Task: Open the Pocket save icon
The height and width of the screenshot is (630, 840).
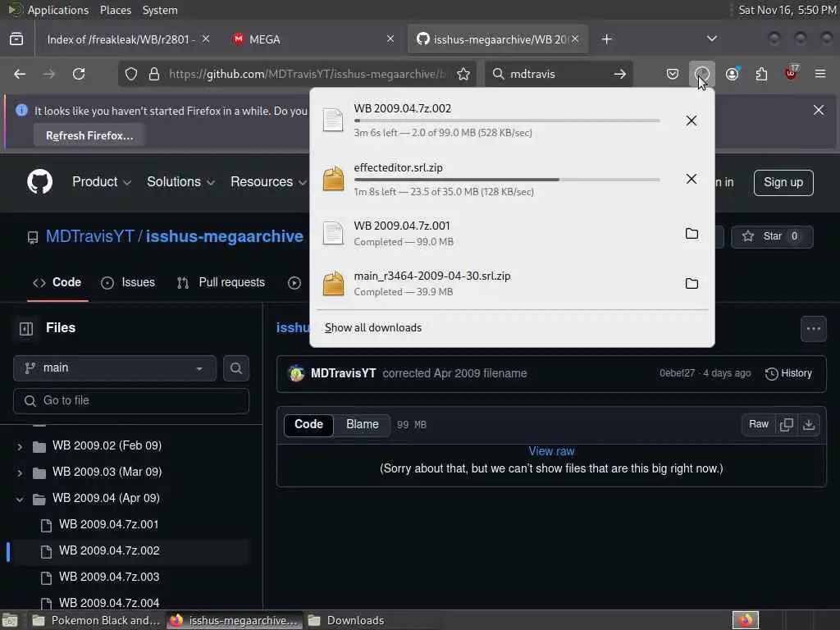Action: 673,74
